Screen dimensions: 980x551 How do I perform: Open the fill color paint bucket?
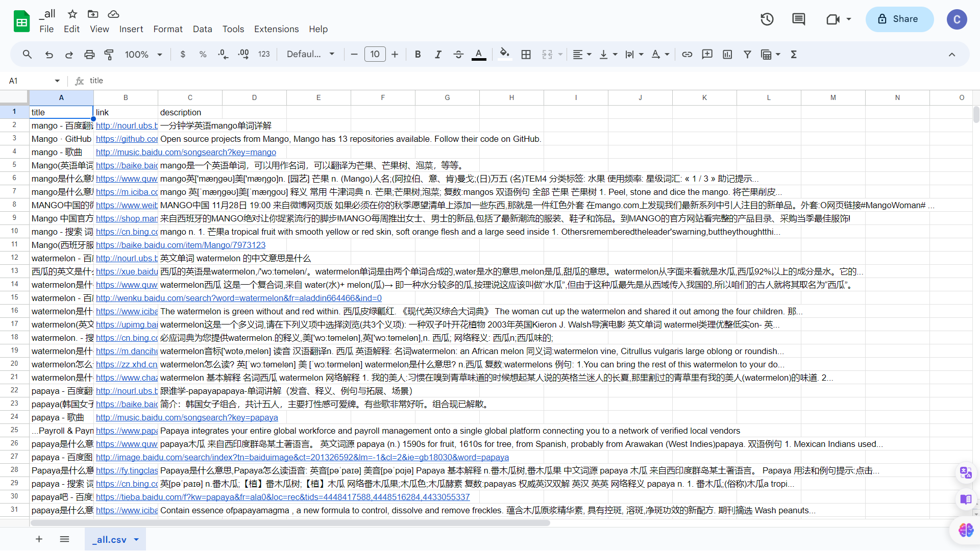(x=504, y=54)
